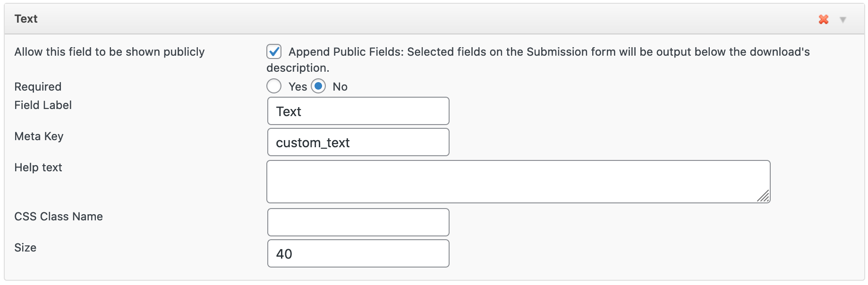Click inside the Help text textarea
This screenshot has width=868, height=285.
(x=518, y=182)
